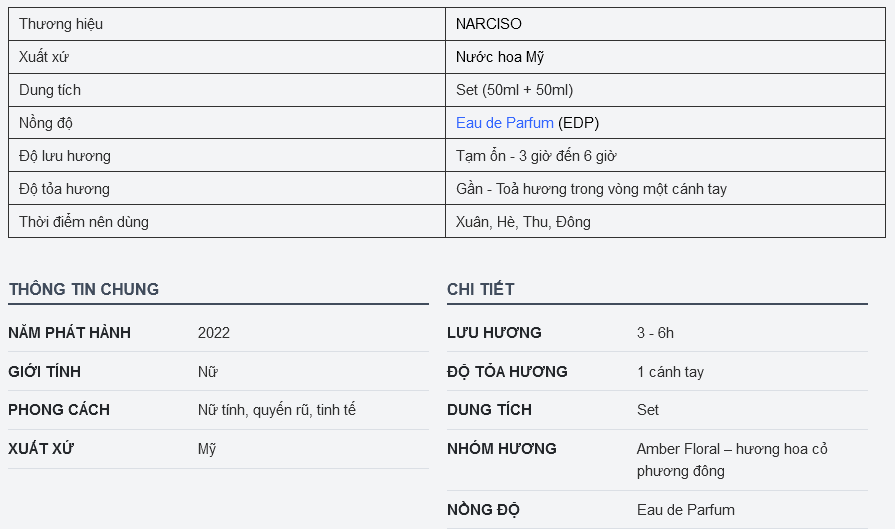Click the 1 cánh tay sillage value
The image size is (895, 529).
(670, 372)
